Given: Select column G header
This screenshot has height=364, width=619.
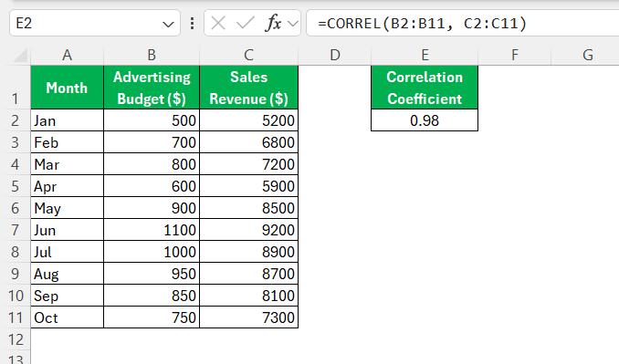Looking at the screenshot, I should (x=587, y=56).
